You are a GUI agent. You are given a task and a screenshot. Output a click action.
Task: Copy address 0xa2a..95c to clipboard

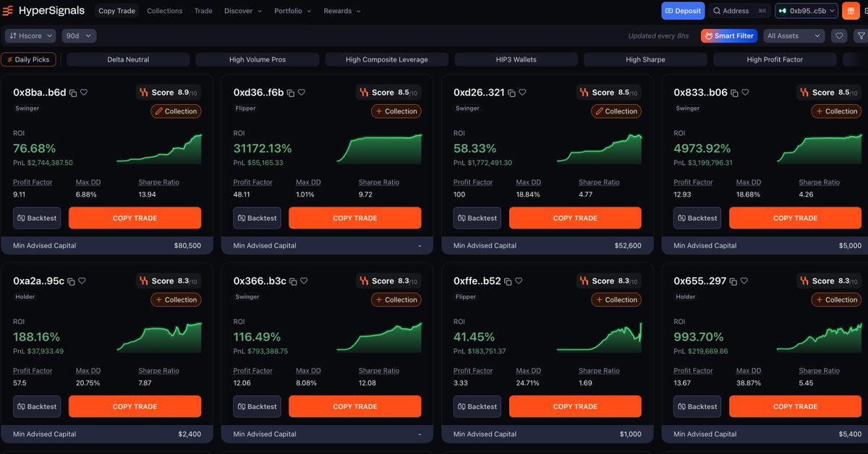point(71,281)
